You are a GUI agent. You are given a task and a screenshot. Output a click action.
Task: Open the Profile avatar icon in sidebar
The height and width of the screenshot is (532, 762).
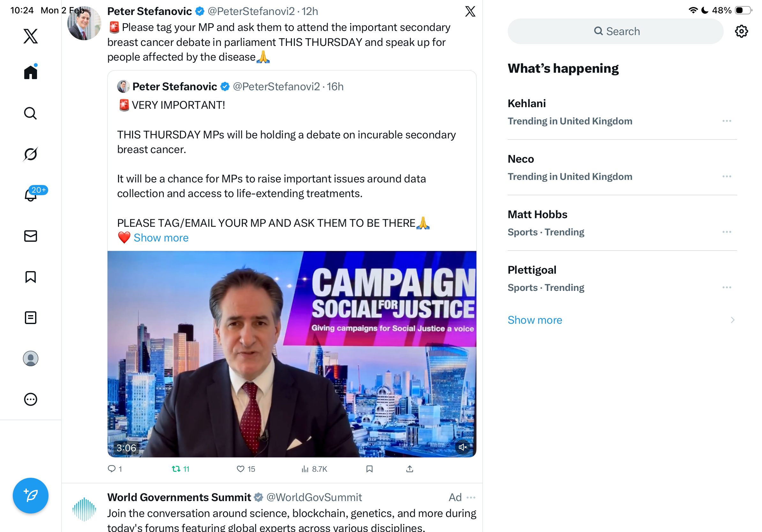31,358
